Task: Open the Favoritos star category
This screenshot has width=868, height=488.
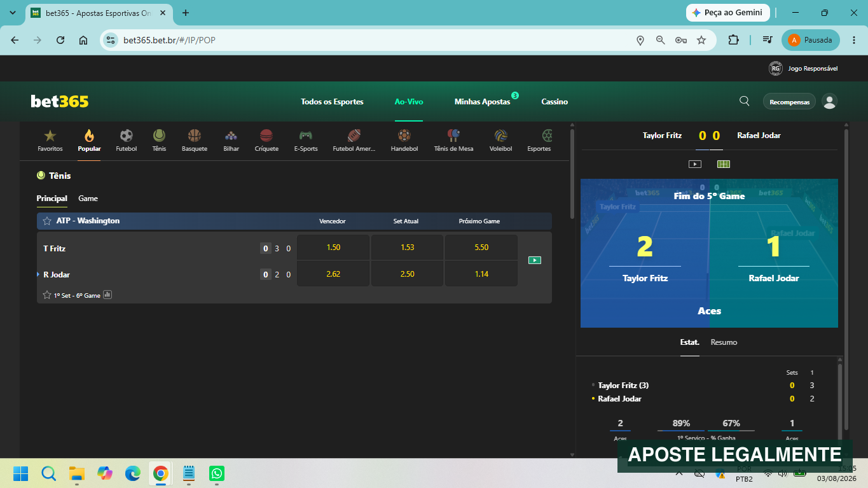Action: [x=50, y=141]
